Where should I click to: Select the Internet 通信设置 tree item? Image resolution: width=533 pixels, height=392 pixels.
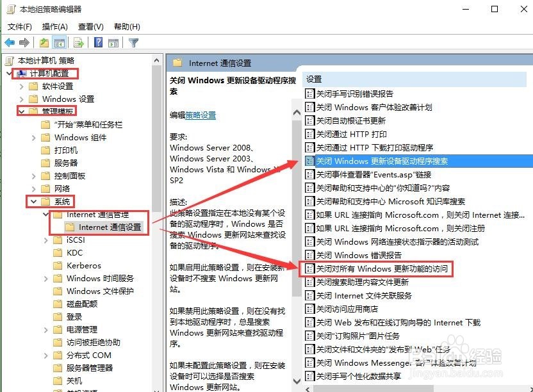pos(110,227)
